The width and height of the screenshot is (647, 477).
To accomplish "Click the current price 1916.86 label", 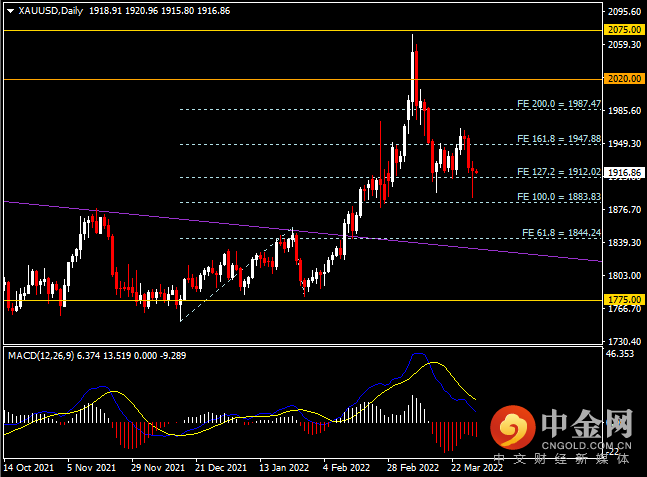I will click(624, 172).
